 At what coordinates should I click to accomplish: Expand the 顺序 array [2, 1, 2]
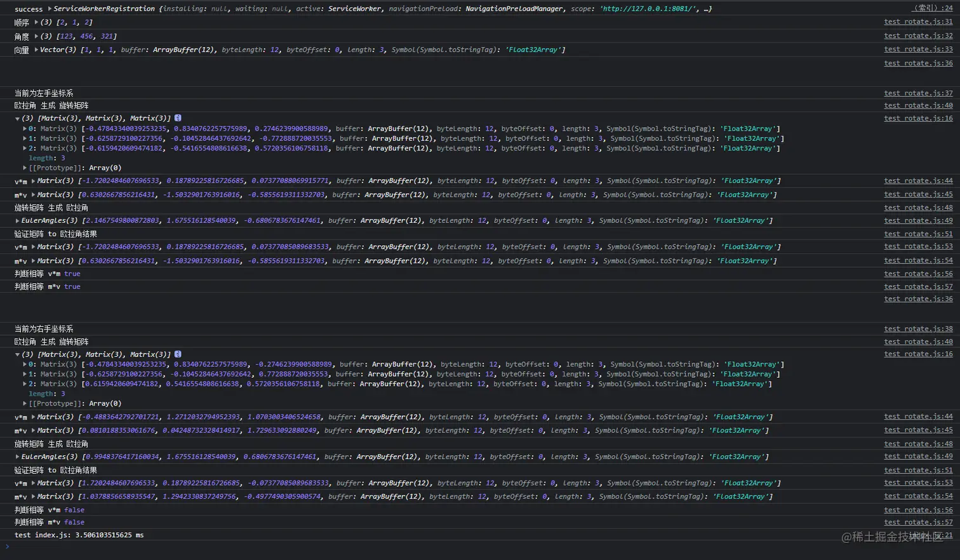click(36, 22)
